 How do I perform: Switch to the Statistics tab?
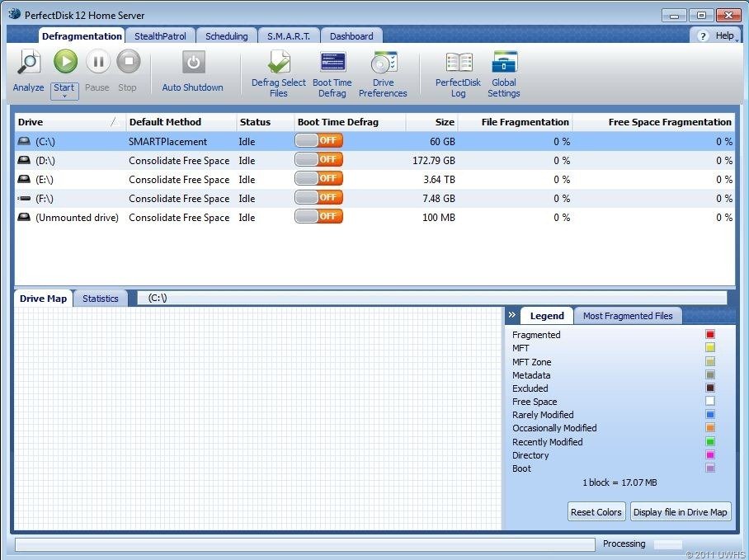click(x=101, y=299)
